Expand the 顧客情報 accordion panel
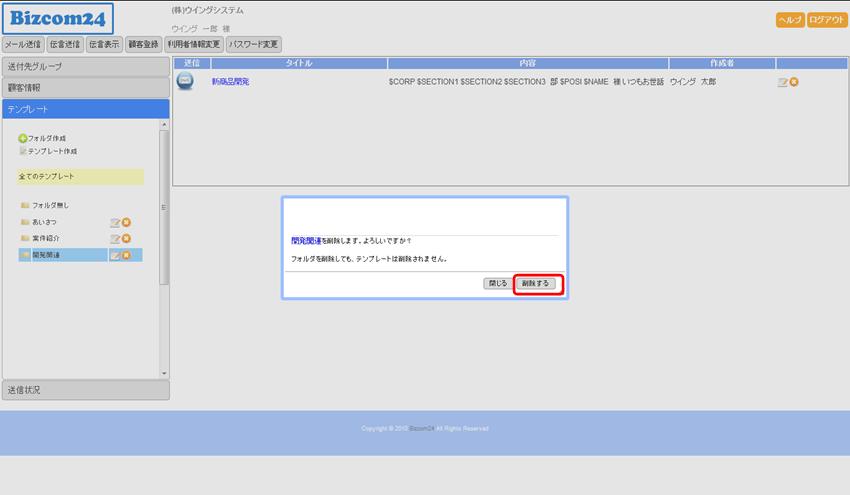The width and height of the screenshot is (850, 495). (85, 88)
